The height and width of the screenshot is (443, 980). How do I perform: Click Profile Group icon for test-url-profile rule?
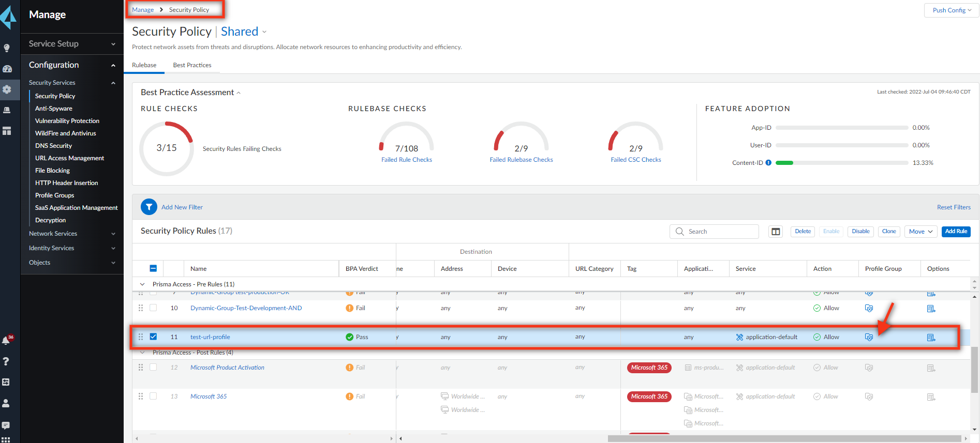(x=869, y=337)
